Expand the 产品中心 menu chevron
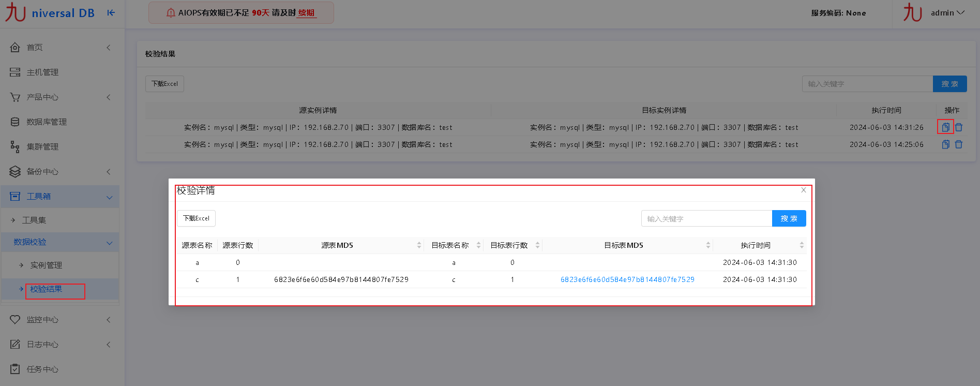The height and width of the screenshot is (386, 980). [x=109, y=97]
